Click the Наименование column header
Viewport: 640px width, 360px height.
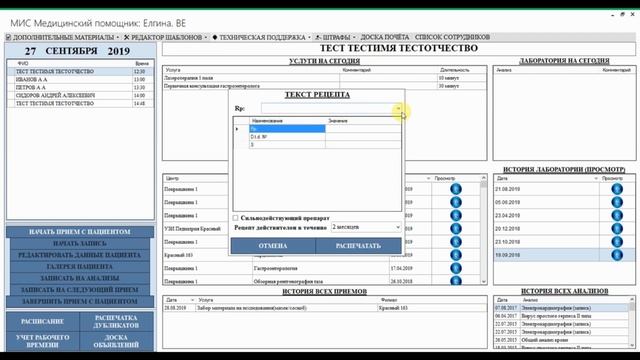pyautogui.click(x=287, y=121)
